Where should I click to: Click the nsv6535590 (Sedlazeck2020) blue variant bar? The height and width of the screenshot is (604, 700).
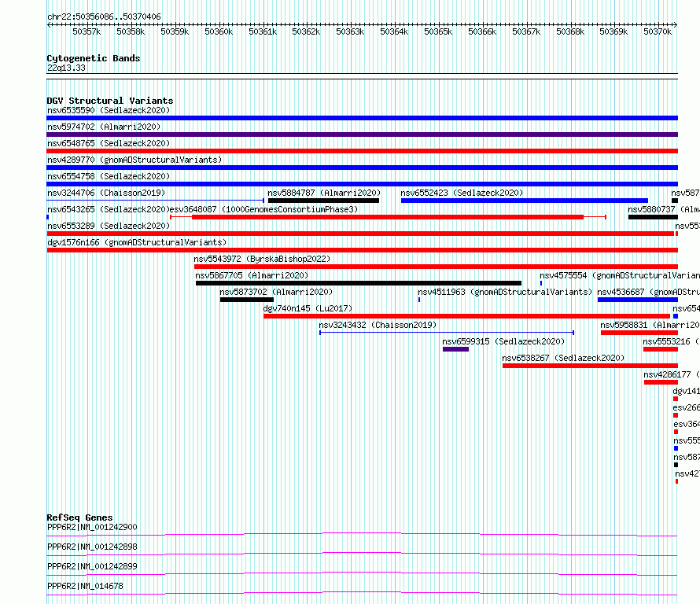(x=362, y=118)
